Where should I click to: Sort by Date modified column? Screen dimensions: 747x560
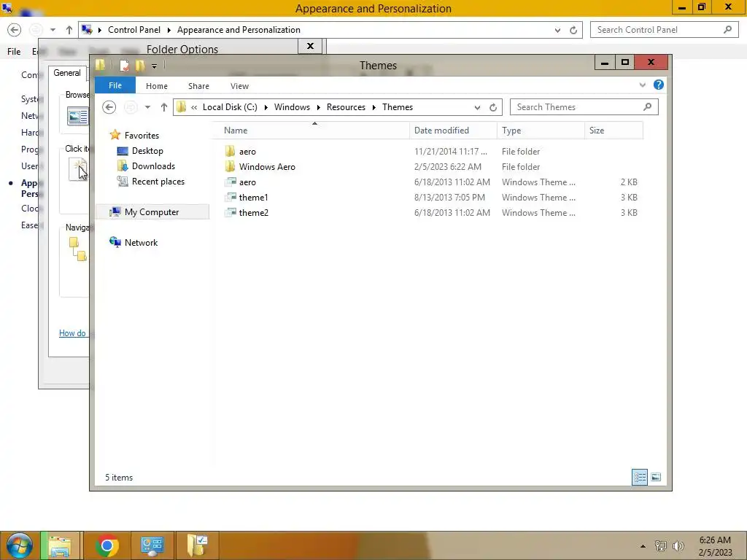453,130
